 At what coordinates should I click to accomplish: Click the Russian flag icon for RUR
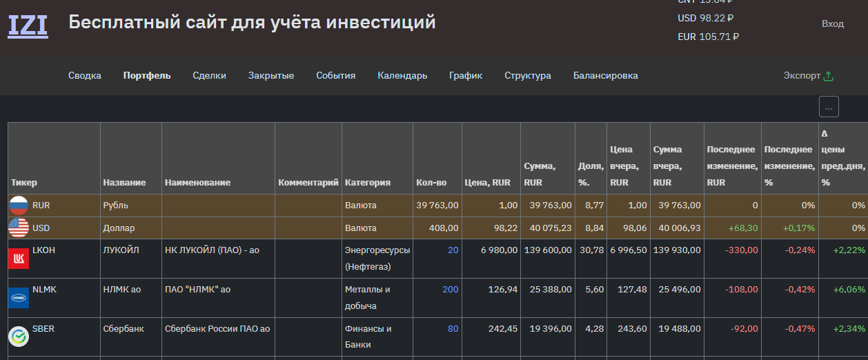coord(19,206)
